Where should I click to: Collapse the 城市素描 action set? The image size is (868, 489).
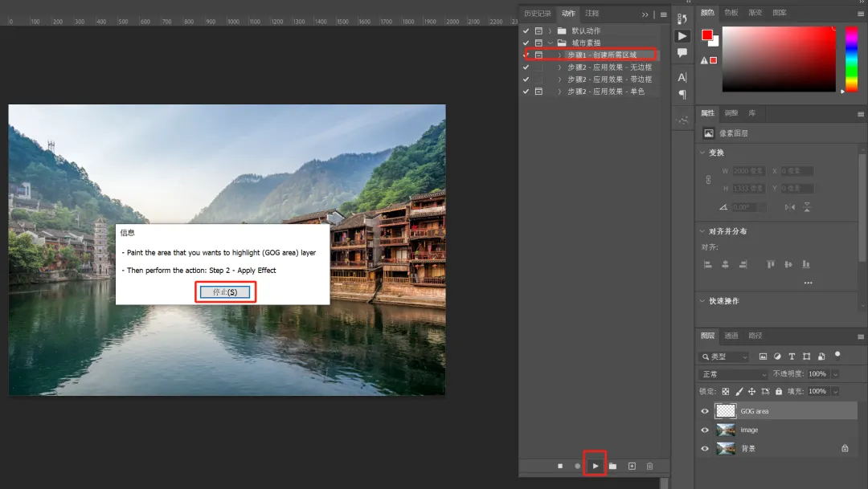coord(550,43)
